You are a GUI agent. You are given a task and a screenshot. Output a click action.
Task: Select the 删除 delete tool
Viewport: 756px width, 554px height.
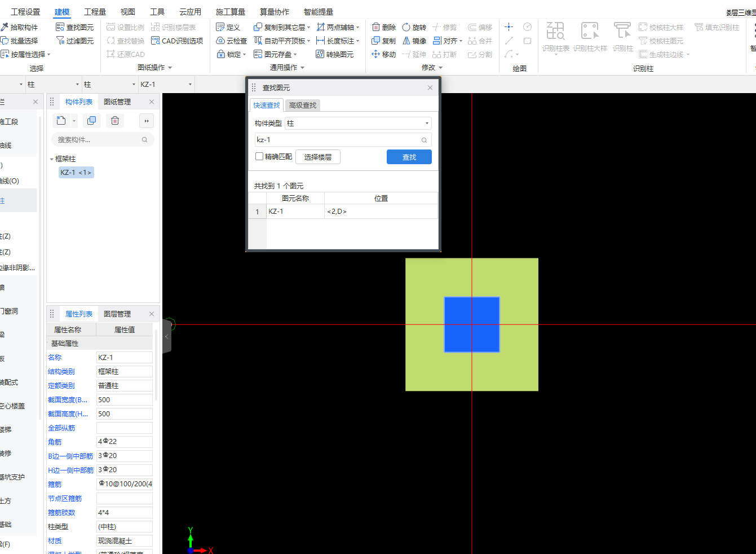(384, 27)
